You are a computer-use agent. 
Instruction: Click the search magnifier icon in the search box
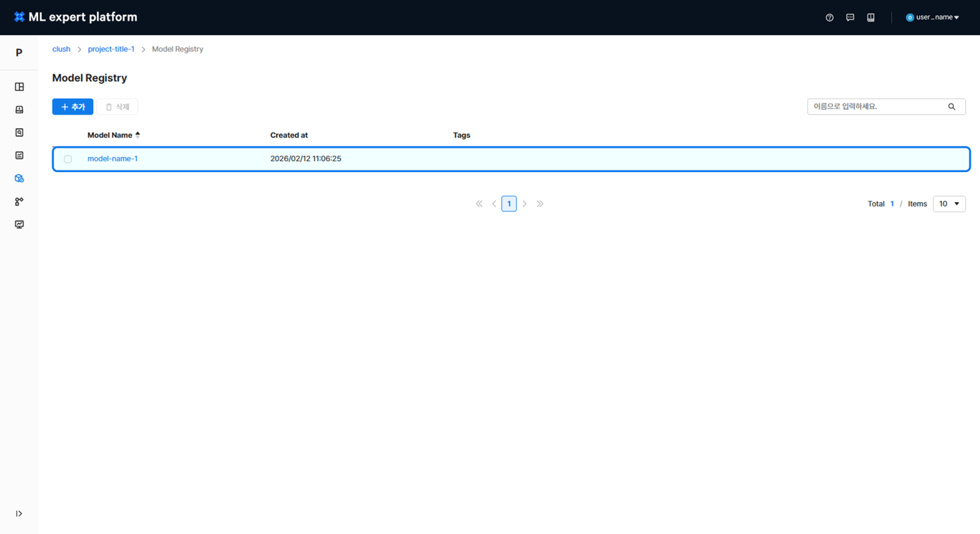pos(952,107)
